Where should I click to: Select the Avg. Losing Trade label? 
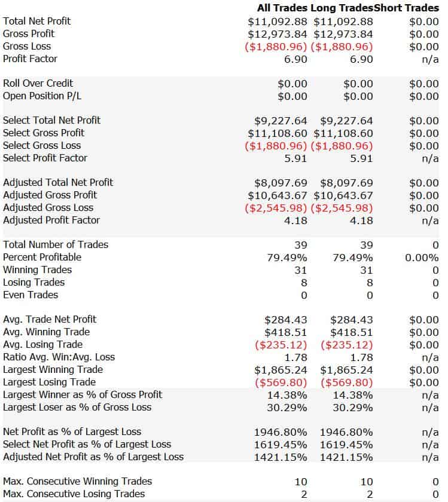pos(42,344)
